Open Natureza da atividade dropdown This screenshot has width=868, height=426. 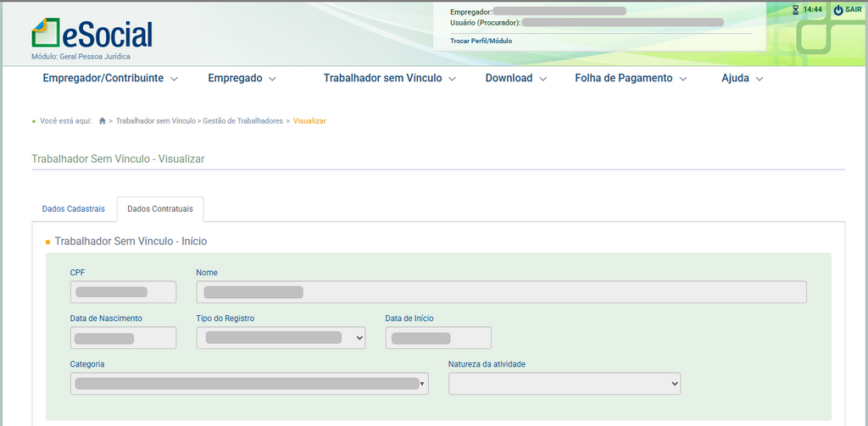[x=565, y=384]
